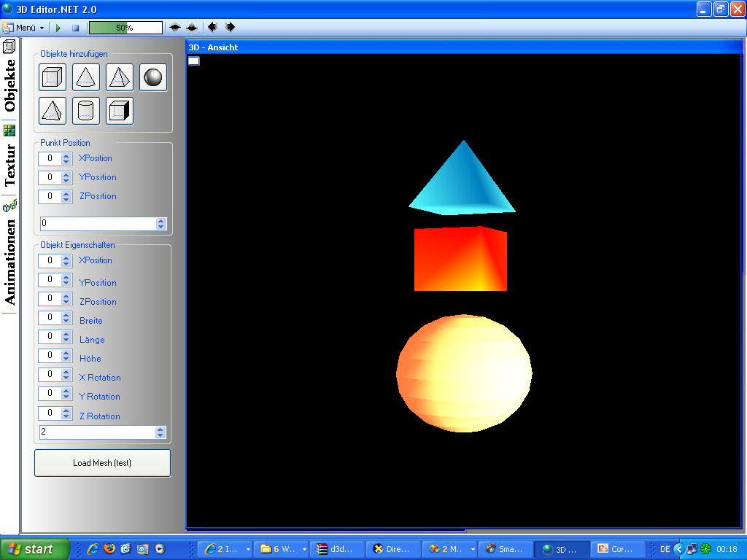Screen dimensions: 747x560
Task: Add the square-based pyramid in the top row
Action: (x=120, y=77)
